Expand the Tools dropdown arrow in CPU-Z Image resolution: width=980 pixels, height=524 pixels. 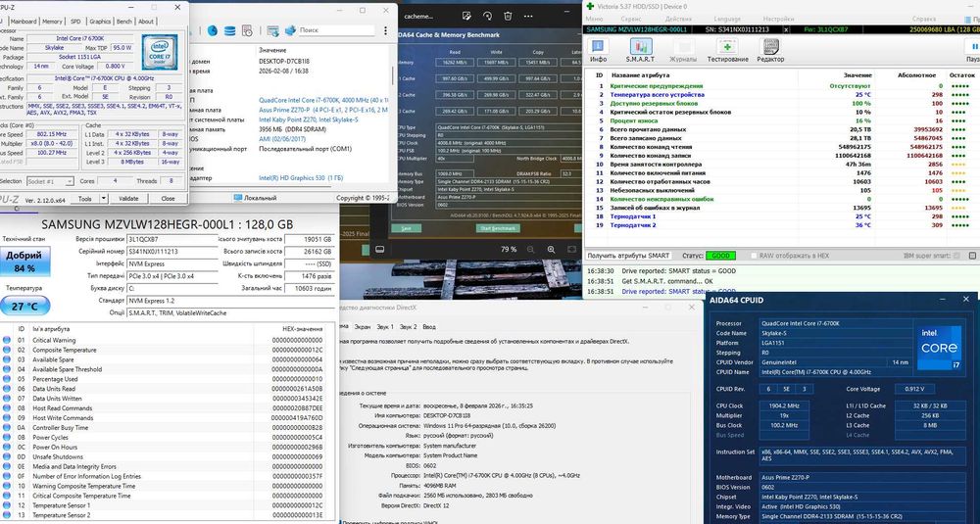[102, 199]
